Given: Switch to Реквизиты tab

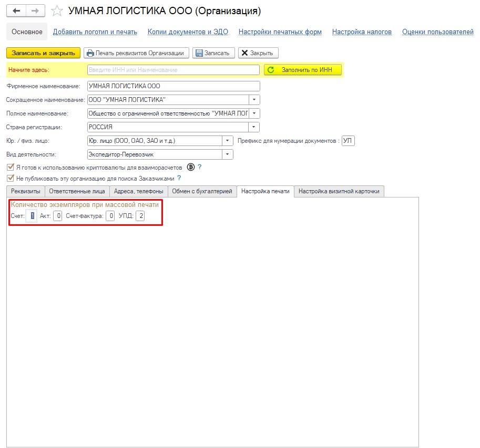Looking at the screenshot, I should click(26, 191).
